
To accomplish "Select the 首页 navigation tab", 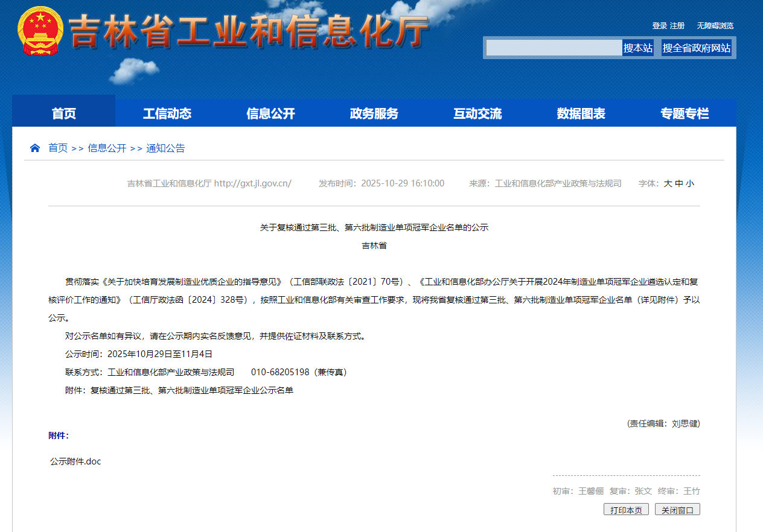I will pyautogui.click(x=63, y=112).
